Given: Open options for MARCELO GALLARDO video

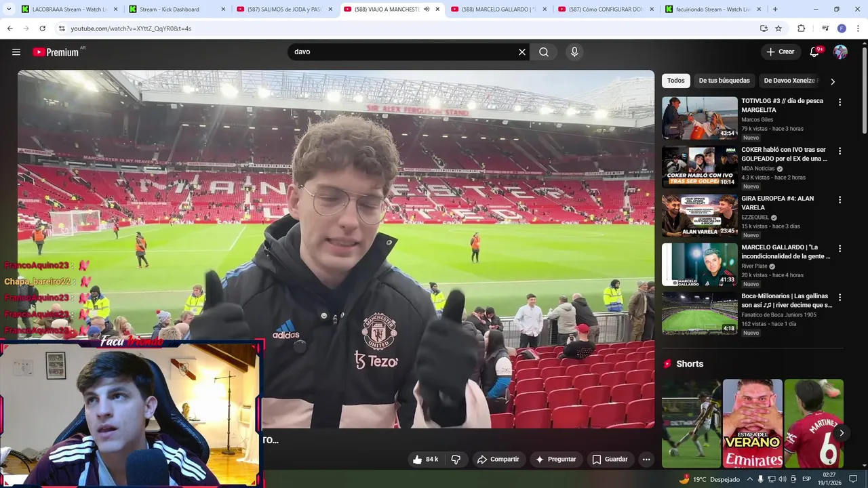Looking at the screenshot, I should click(x=840, y=249).
